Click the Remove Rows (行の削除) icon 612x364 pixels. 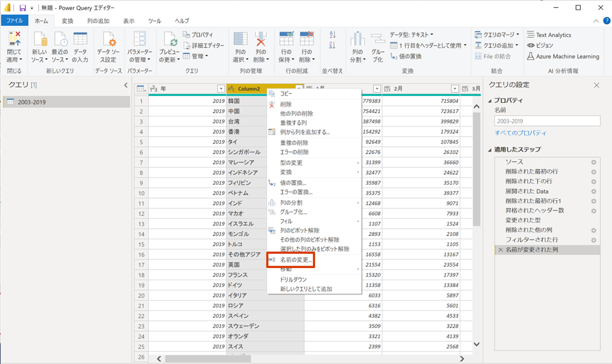(307, 39)
